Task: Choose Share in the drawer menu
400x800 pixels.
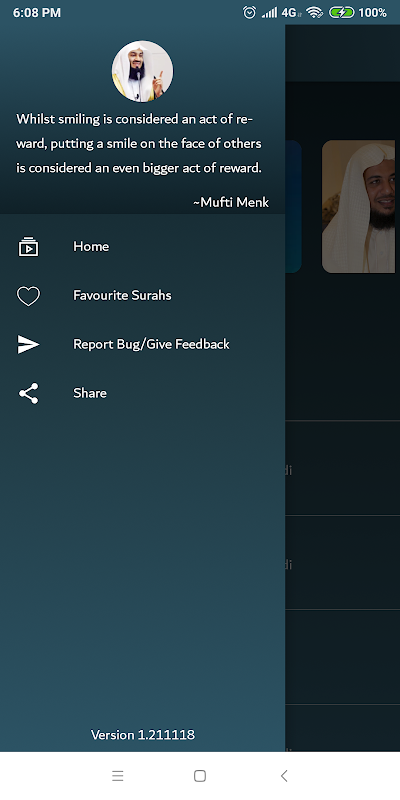Action: click(142, 393)
